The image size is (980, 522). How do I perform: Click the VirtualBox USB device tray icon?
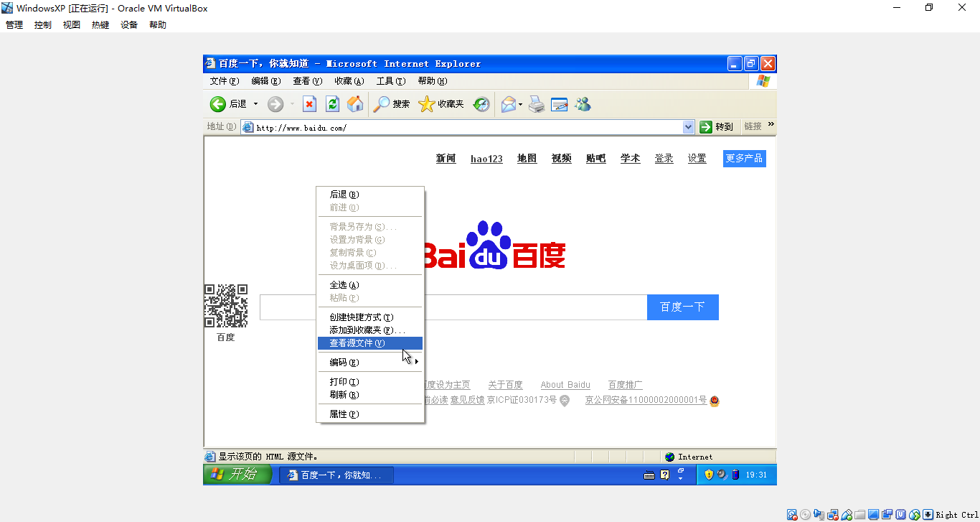[845, 515]
